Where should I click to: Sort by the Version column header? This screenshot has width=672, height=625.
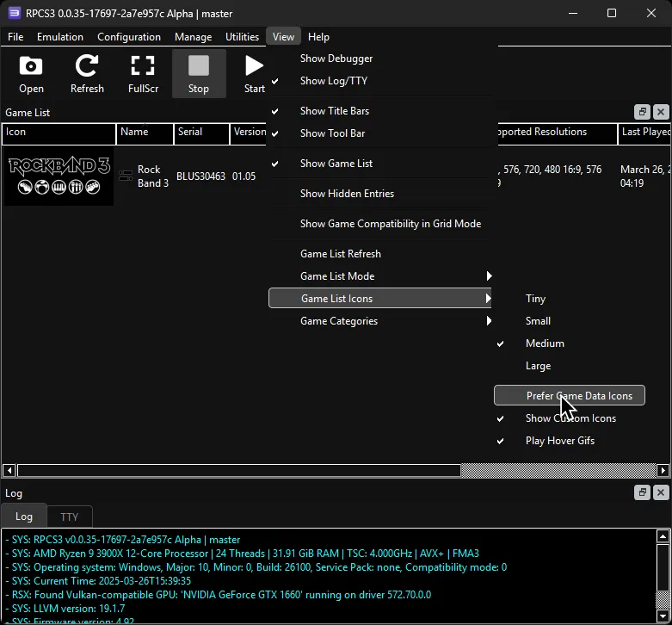click(x=249, y=134)
